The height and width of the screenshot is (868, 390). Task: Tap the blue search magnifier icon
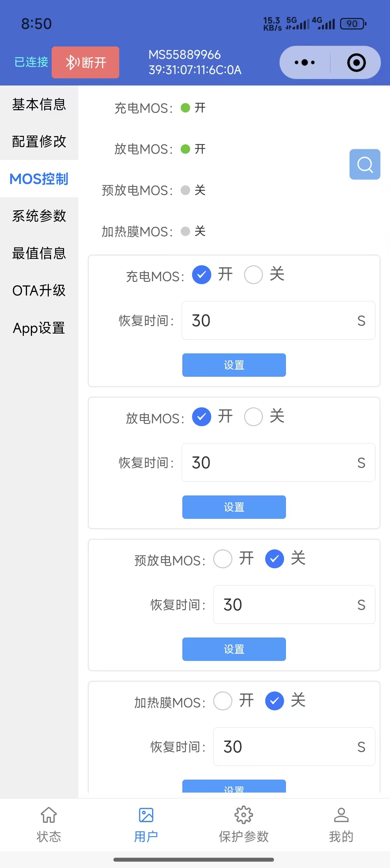pyautogui.click(x=365, y=164)
